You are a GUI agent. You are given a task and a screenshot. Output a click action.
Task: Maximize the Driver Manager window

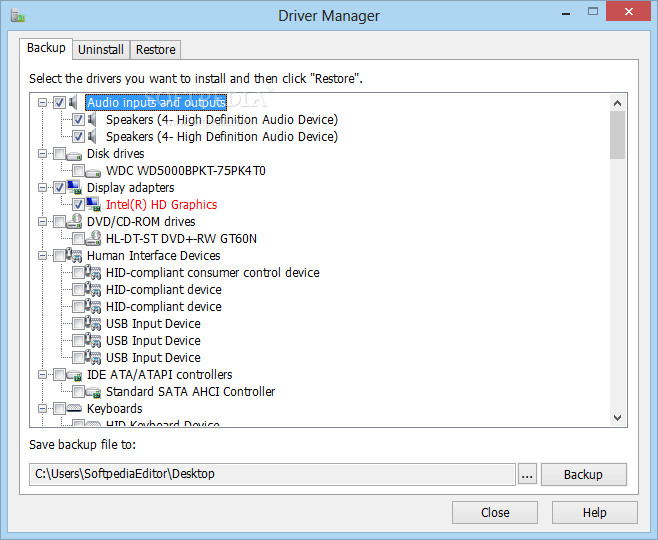tap(593, 12)
